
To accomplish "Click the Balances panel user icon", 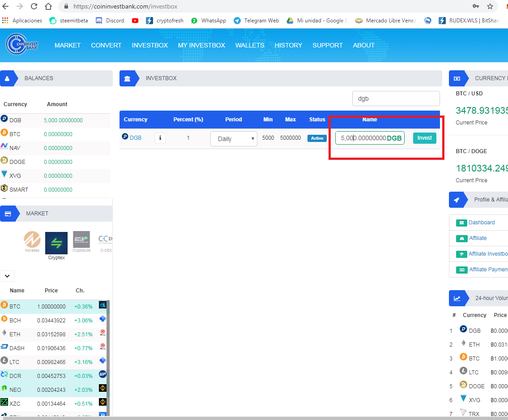I will click(7, 78).
